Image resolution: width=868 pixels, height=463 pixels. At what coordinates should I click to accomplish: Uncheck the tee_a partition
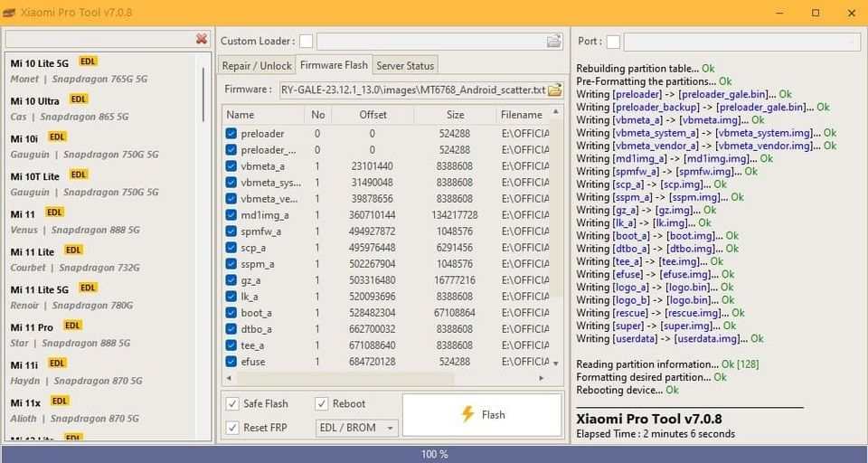[x=231, y=345]
